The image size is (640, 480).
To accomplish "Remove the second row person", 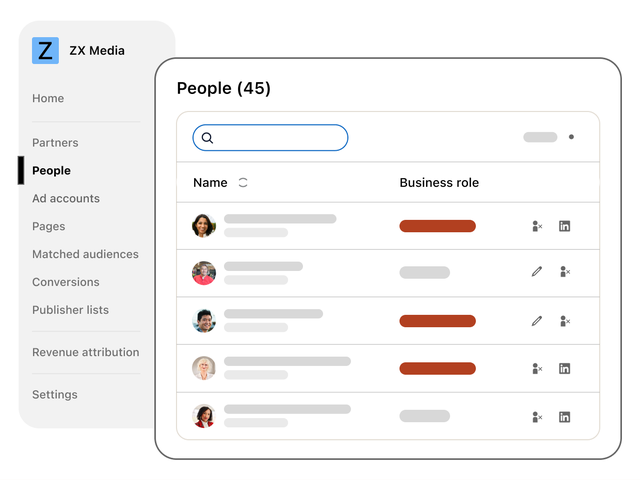I will point(565,271).
